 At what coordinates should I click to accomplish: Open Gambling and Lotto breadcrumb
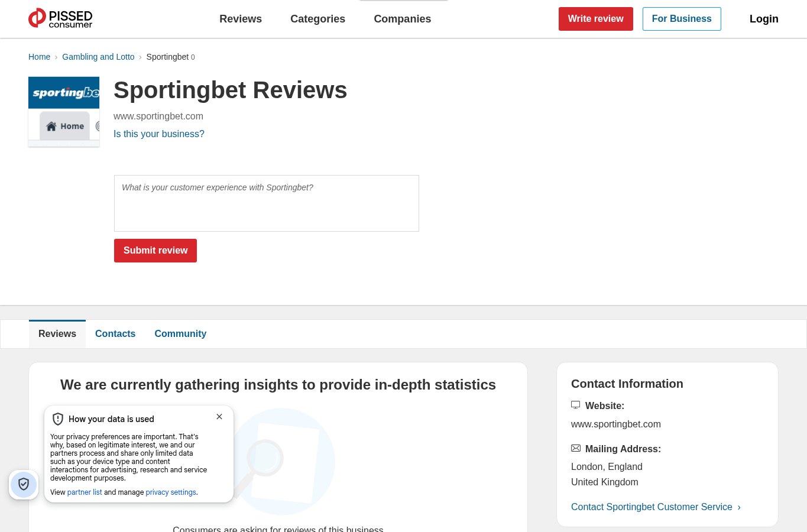tap(98, 57)
